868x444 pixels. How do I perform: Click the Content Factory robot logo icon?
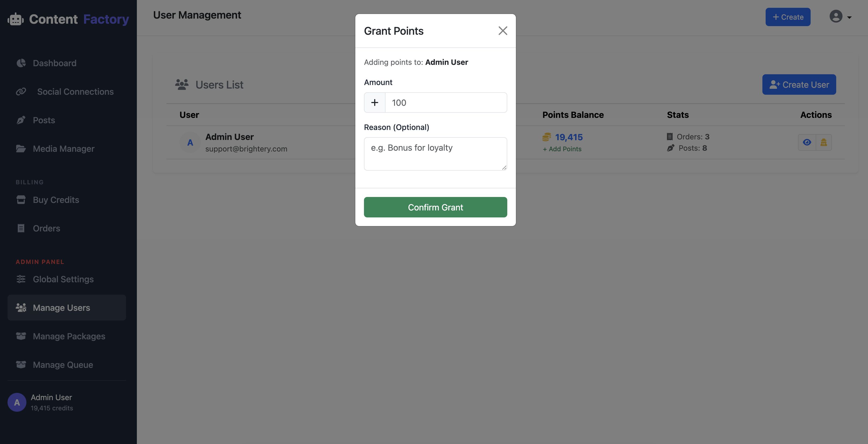[16, 19]
